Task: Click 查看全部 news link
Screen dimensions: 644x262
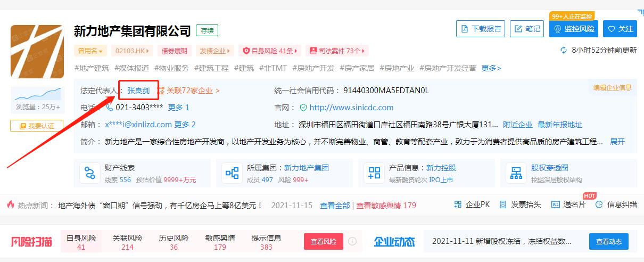Action: point(335,205)
